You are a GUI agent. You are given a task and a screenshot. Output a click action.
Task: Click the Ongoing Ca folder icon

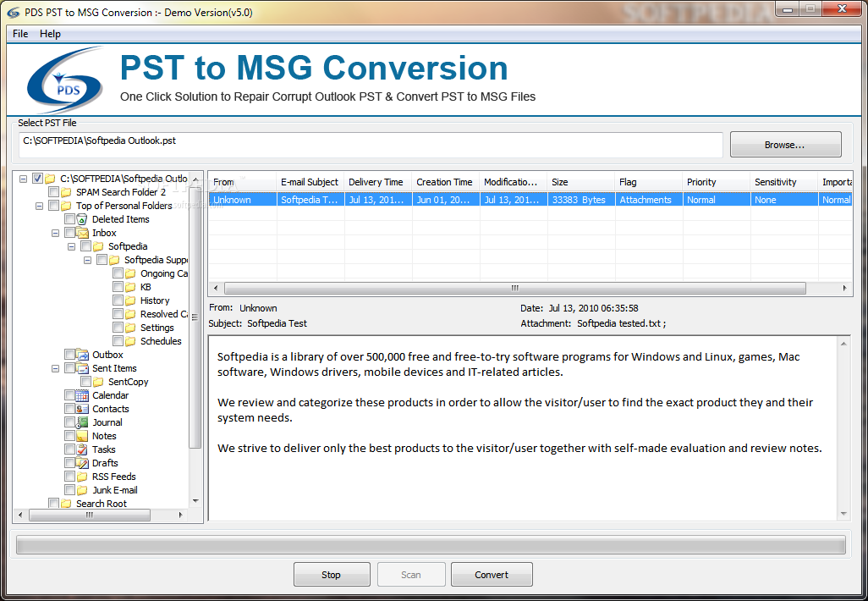click(130, 273)
